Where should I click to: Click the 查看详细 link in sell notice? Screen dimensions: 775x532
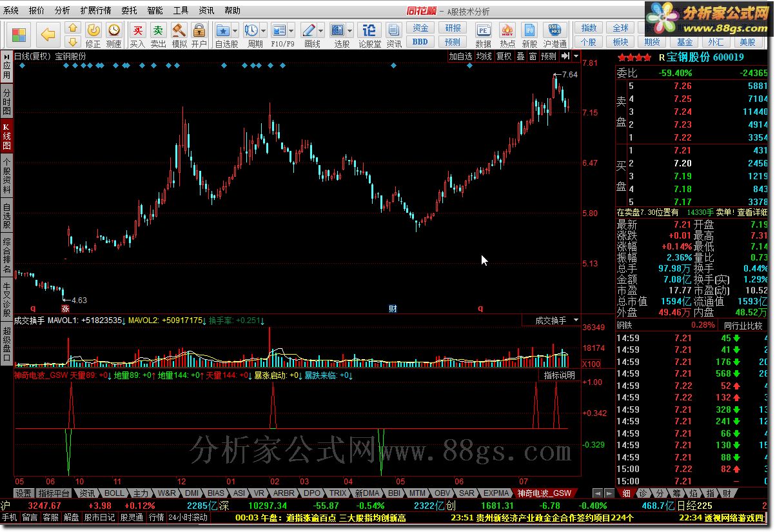pos(752,212)
